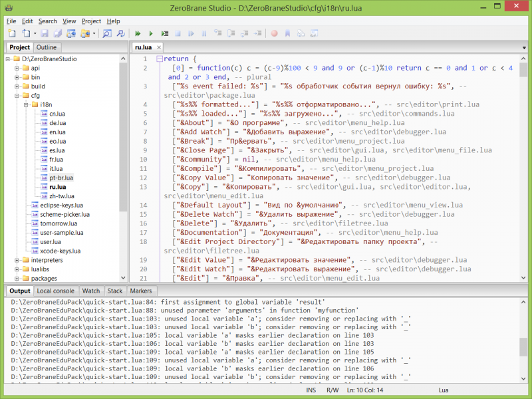Open the View menu
This screenshot has width=532, height=399.
pos(69,21)
